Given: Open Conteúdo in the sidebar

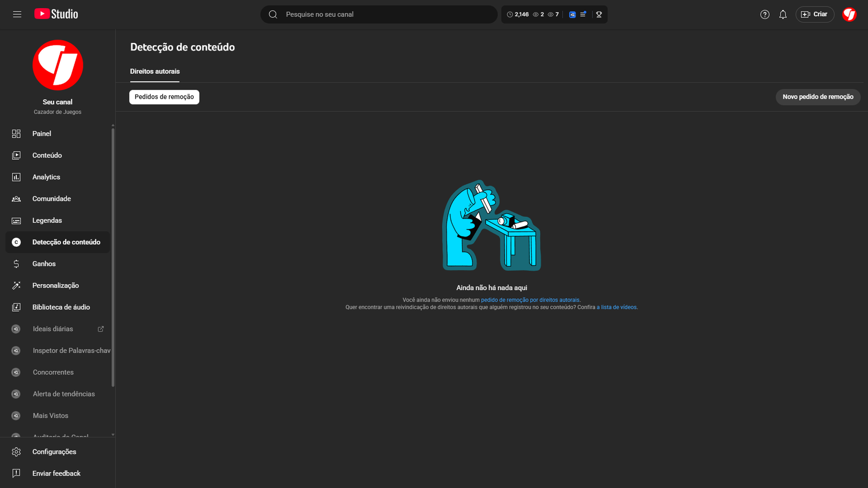Looking at the screenshot, I should (58, 155).
